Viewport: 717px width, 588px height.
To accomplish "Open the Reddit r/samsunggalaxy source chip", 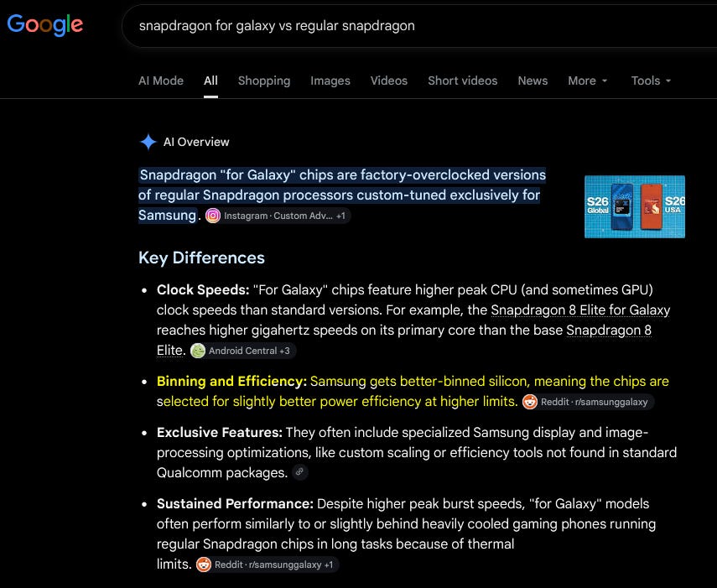I will tap(588, 402).
